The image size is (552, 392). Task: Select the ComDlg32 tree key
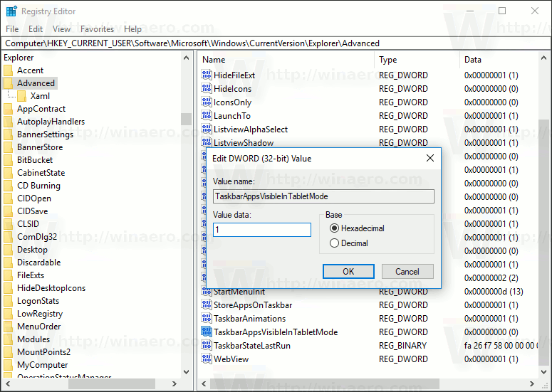click(x=37, y=237)
